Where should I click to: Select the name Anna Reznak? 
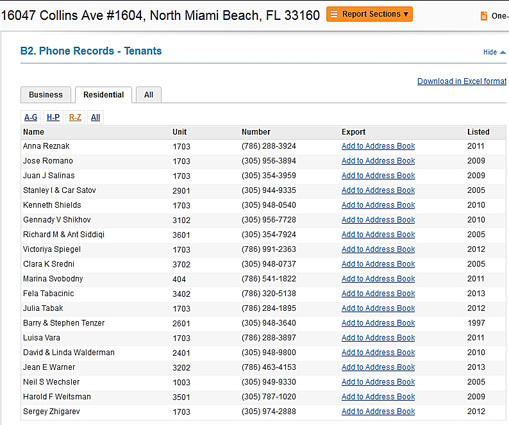[x=46, y=146]
